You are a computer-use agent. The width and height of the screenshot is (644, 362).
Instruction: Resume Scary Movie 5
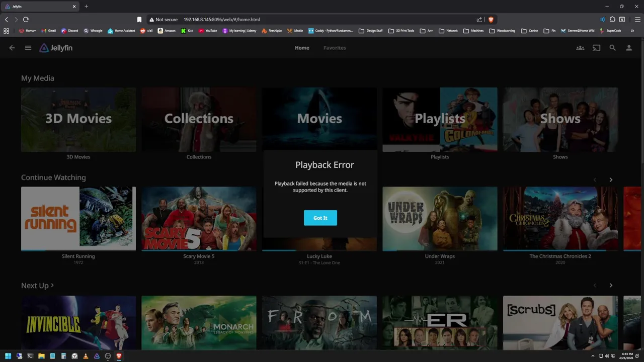199,219
